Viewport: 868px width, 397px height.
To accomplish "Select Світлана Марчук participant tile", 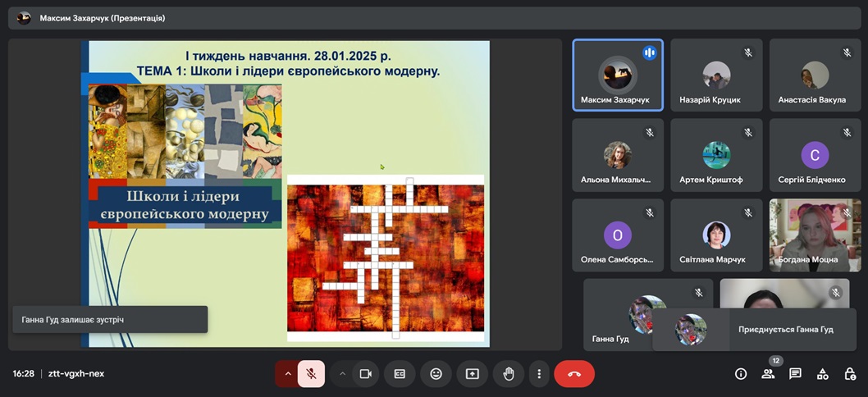I will [716, 235].
